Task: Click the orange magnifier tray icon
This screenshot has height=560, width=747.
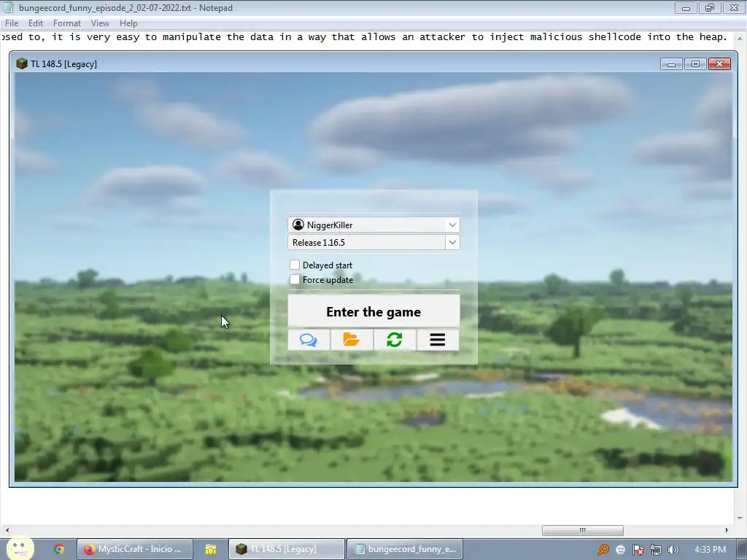Action: tap(603, 550)
